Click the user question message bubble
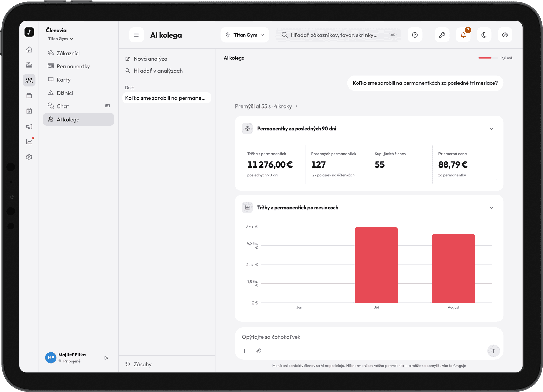Viewport: 543px width, 392px height. 425,83
